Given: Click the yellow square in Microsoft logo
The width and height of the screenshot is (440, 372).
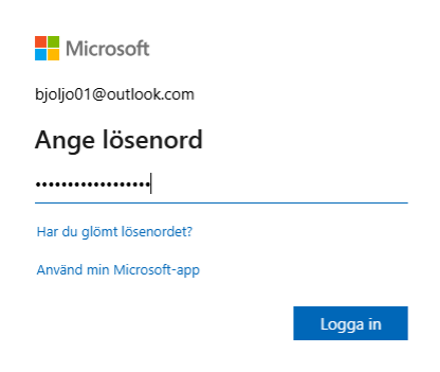Looking at the screenshot, I should pos(54,55).
